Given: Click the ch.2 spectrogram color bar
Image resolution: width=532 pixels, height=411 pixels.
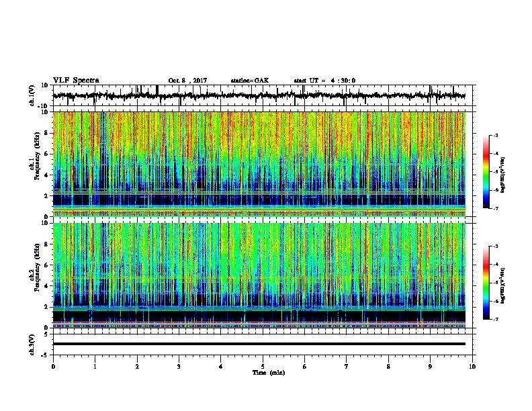Looking at the screenshot, I should [x=486, y=283].
